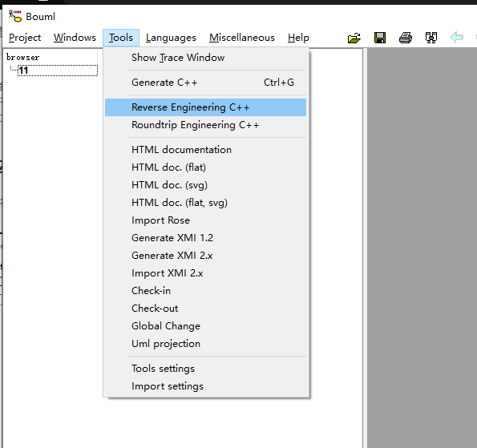Open the Project menu
The height and width of the screenshot is (448, 477).
(25, 38)
